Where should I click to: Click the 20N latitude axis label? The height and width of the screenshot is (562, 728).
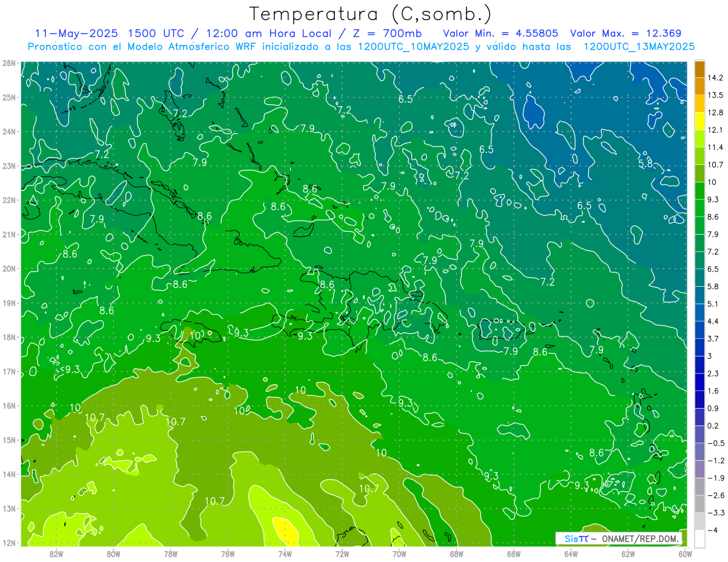(x=8, y=269)
